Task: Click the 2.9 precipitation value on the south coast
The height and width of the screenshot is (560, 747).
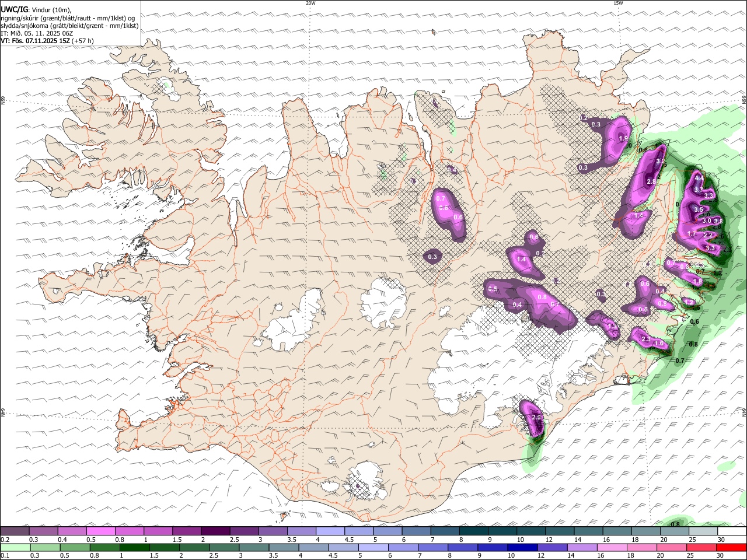Action: point(537,418)
